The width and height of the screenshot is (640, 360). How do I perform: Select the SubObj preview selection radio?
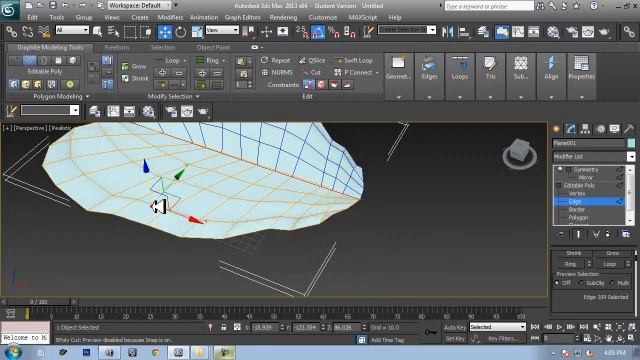click(581, 283)
